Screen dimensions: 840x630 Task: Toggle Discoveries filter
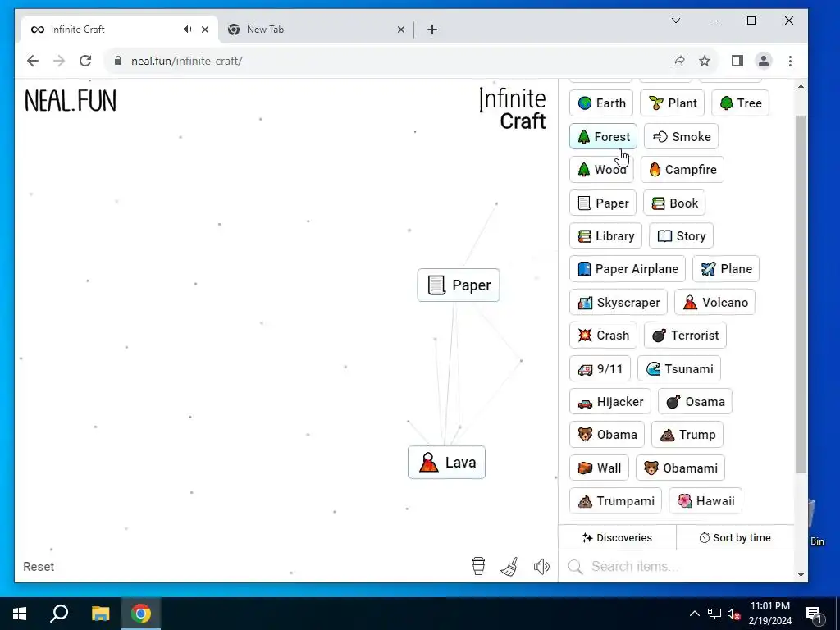pyautogui.click(x=617, y=537)
